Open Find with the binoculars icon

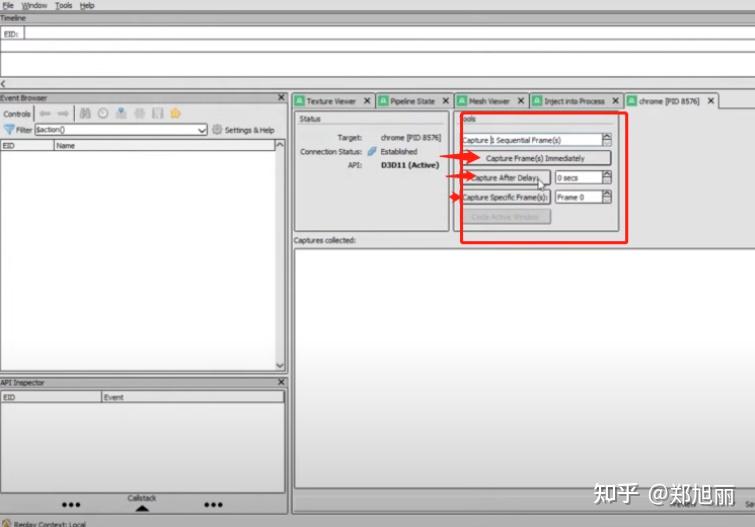click(x=85, y=113)
